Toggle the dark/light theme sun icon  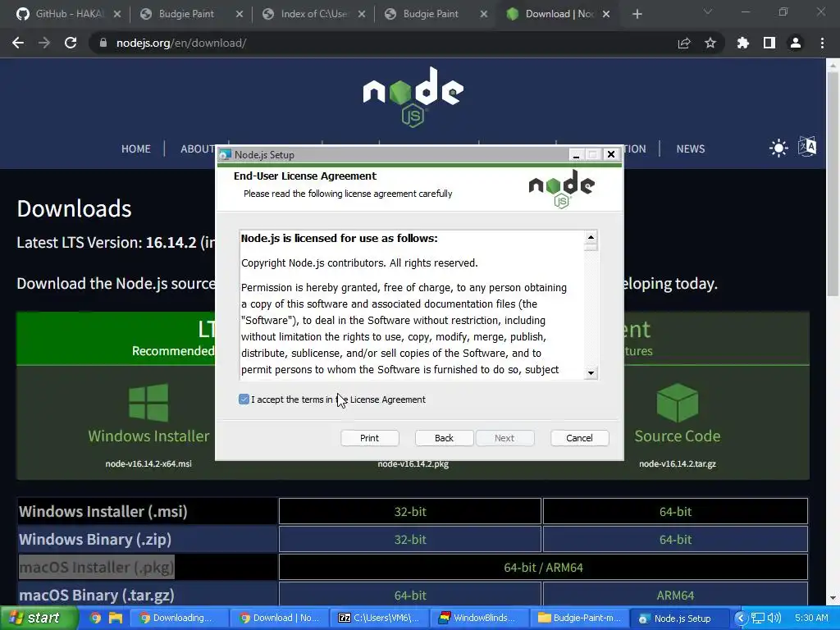pyautogui.click(x=778, y=148)
